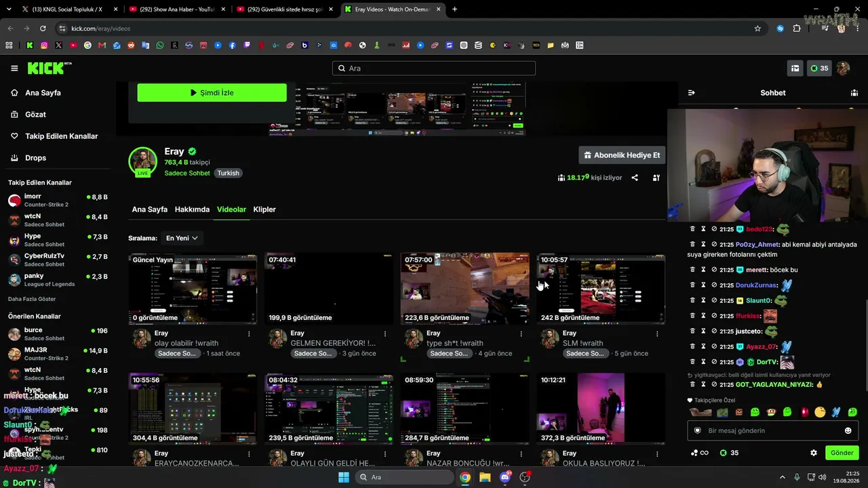The width and height of the screenshot is (868, 488).
Task: Open the Reddit bookmark
Action: pos(131,45)
